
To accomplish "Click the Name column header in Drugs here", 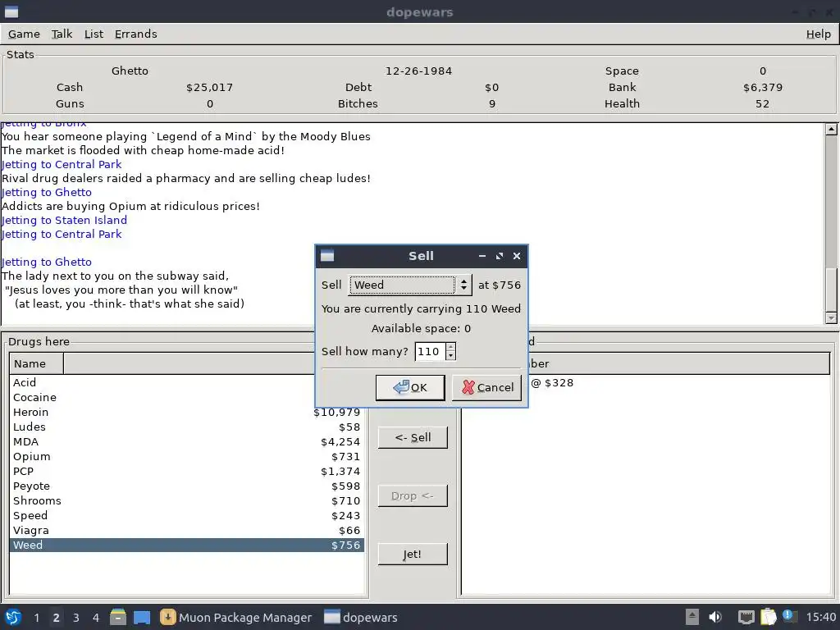I will (x=36, y=363).
